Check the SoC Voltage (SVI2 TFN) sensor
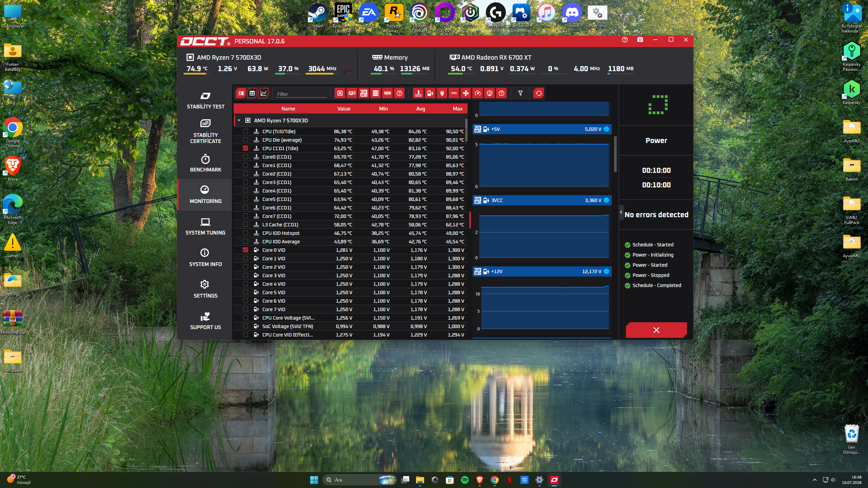The height and width of the screenshot is (488, 868). [x=245, y=326]
